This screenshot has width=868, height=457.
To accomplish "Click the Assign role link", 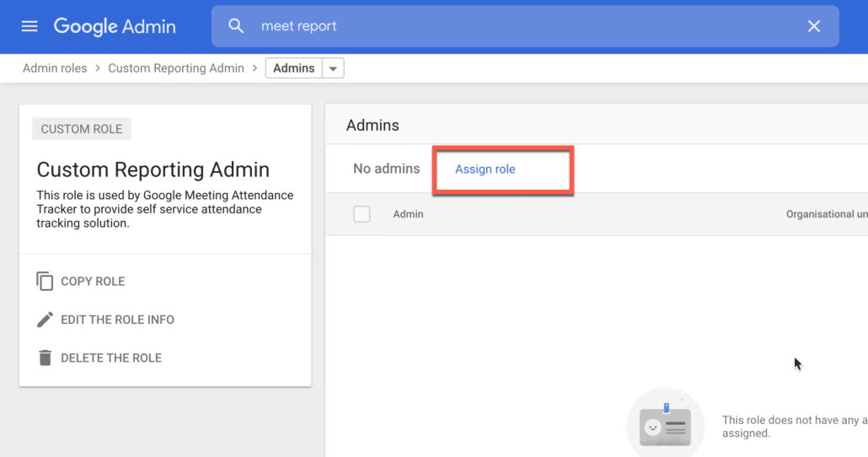I will pyautogui.click(x=485, y=169).
